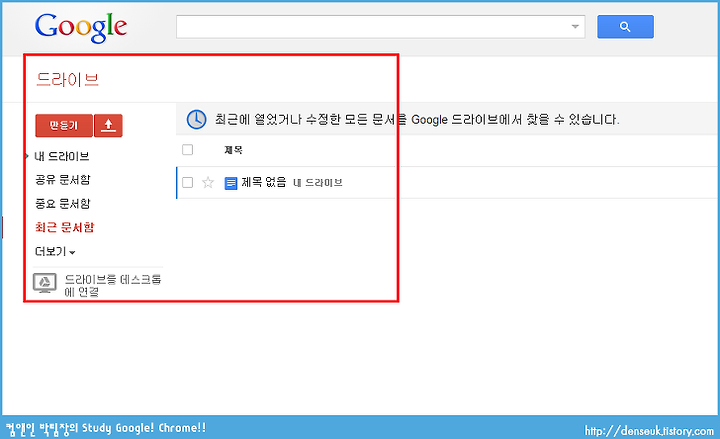The width and height of the screenshot is (720, 439).
Task: Open 드라이브를 데스크톱에 연결 link
Action: pyautogui.click(x=112, y=285)
